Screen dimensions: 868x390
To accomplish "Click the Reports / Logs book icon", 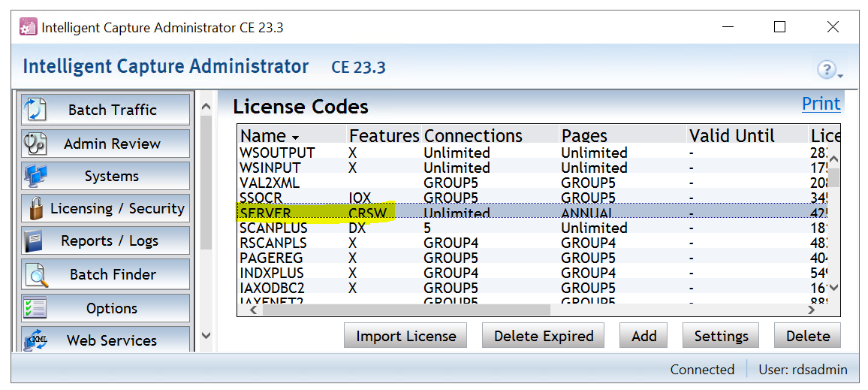I will pos(33,241).
